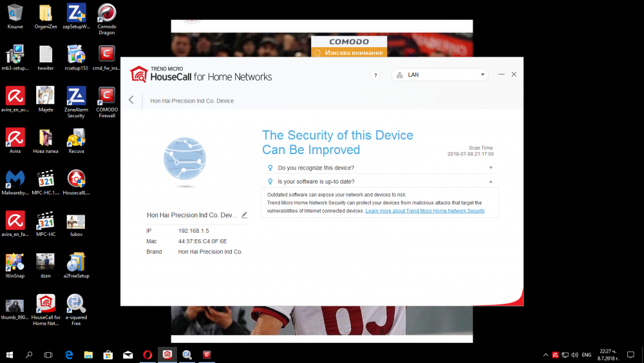Open Learn more about Trend Micro Home Network Security link
This screenshot has height=363, width=644.
click(x=424, y=211)
